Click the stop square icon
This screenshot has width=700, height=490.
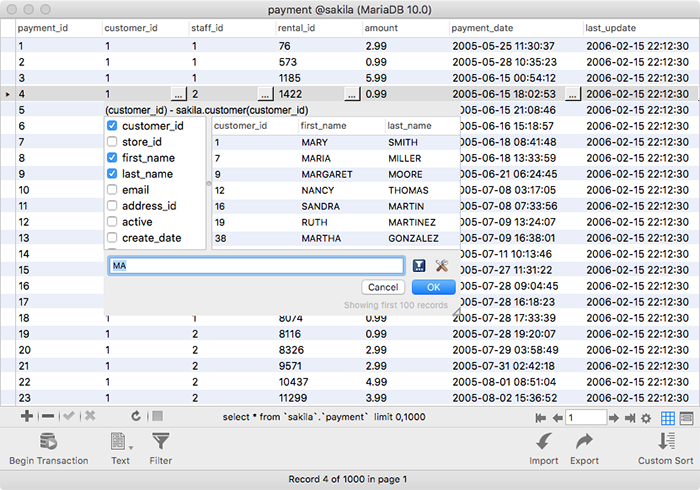click(x=157, y=416)
